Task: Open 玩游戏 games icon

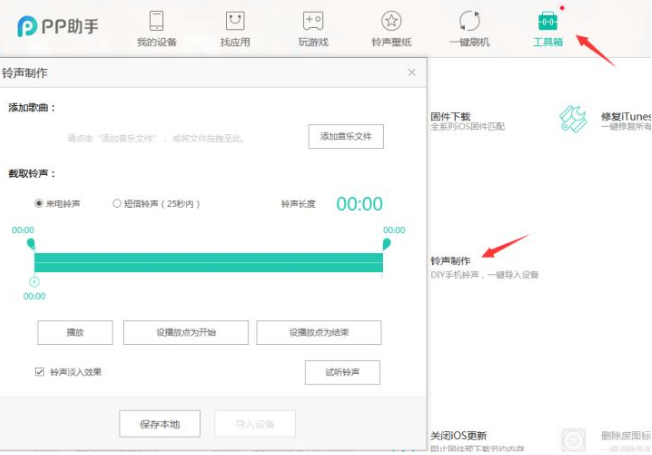Action: pyautogui.click(x=313, y=21)
